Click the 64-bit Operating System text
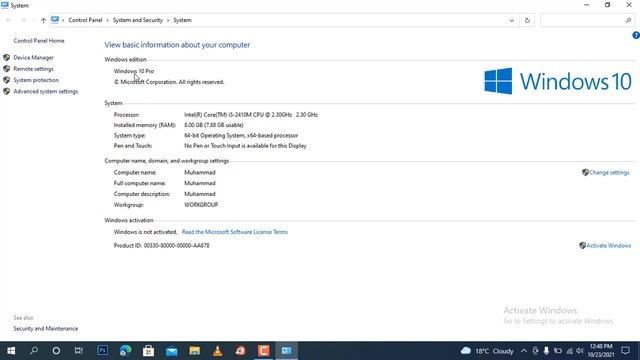This screenshot has width=640, height=360. coord(241,136)
